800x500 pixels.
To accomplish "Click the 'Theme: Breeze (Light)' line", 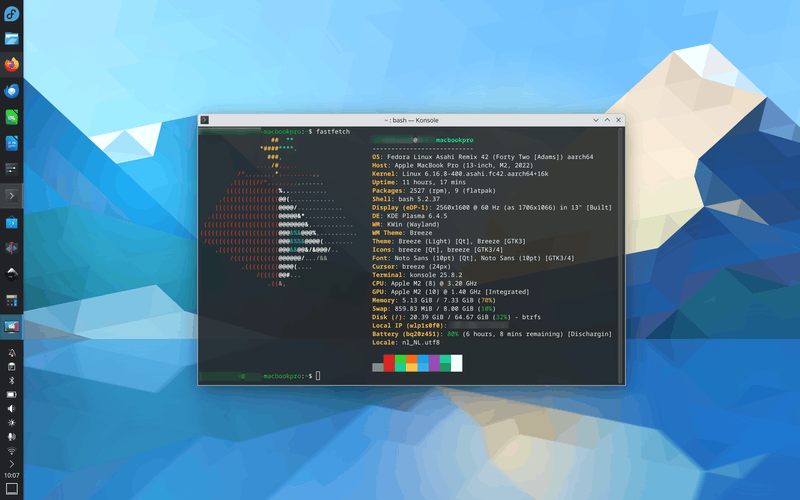I will (x=448, y=241).
